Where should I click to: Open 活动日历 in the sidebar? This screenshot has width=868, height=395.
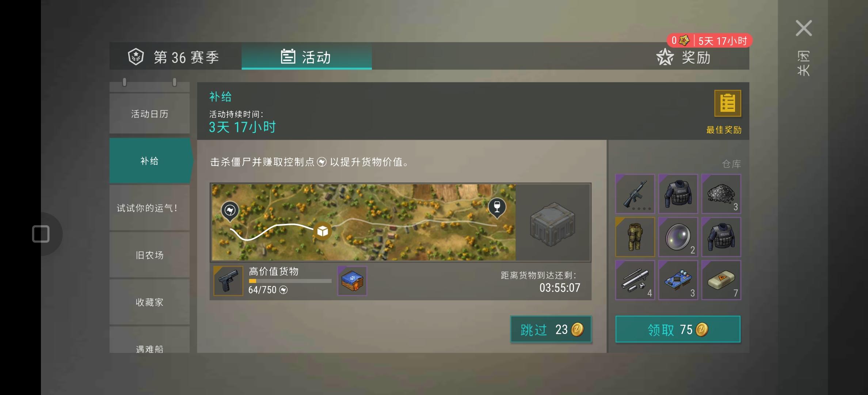click(149, 114)
